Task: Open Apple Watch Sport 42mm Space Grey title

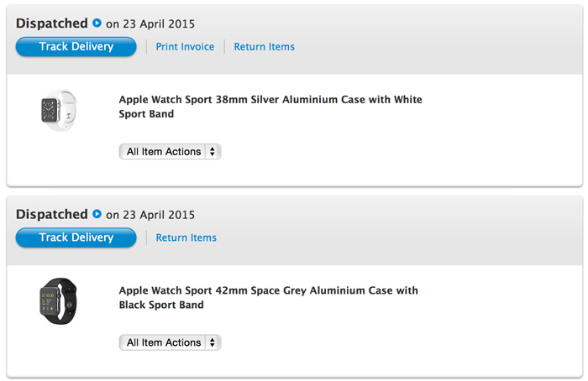Action: (x=268, y=297)
